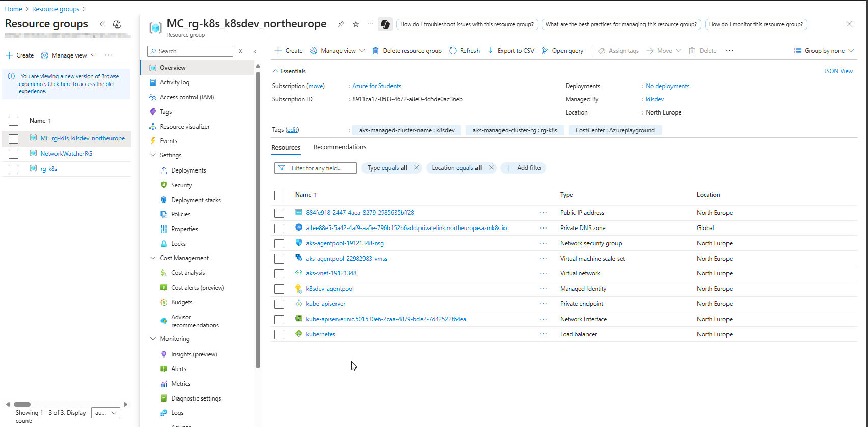The width and height of the screenshot is (868, 427).
Task: Click the side menu vertical scrollbar
Action: coord(258,219)
